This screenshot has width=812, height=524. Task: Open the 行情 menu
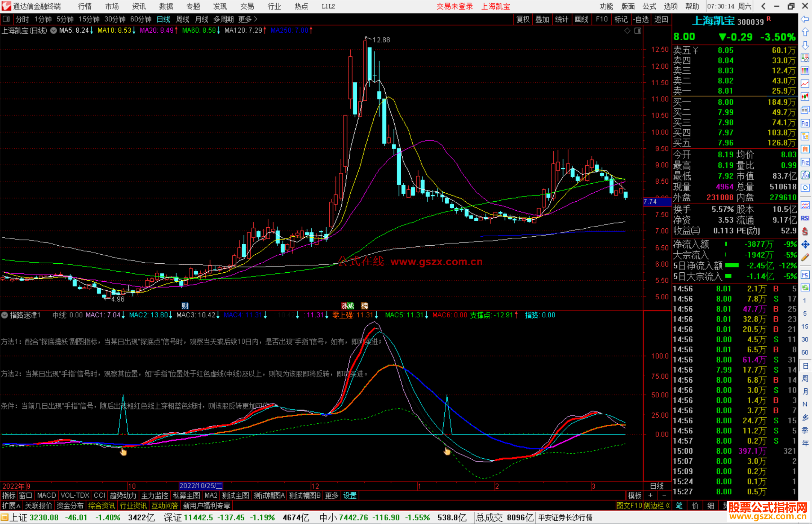click(85, 6)
